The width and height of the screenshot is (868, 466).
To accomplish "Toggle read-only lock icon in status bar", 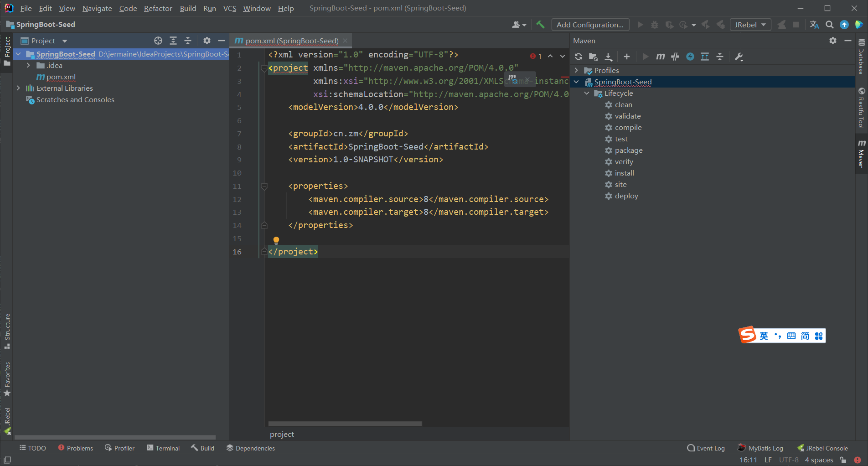I will pyautogui.click(x=843, y=460).
